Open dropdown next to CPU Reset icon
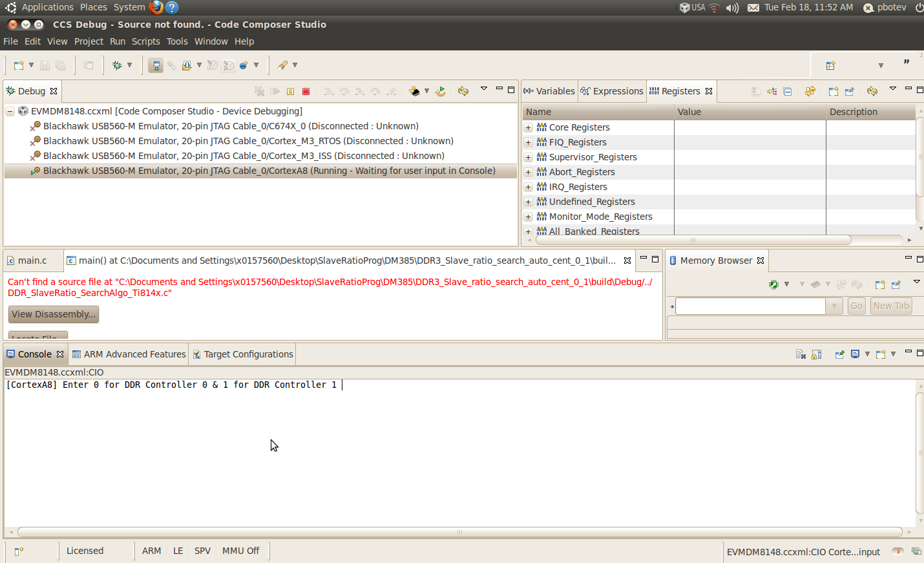924x563 pixels. click(426, 92)
